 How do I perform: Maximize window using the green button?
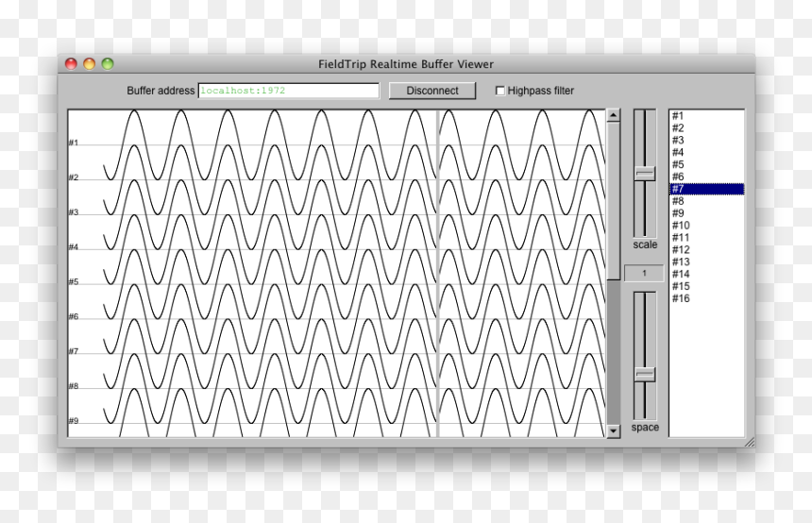[108, 63]
